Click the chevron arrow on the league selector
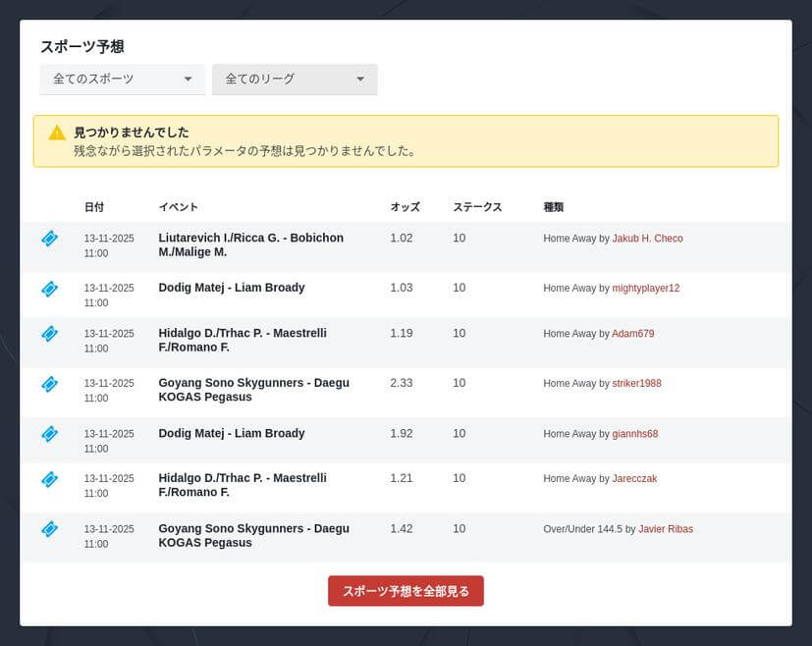 tap(361, 80)
